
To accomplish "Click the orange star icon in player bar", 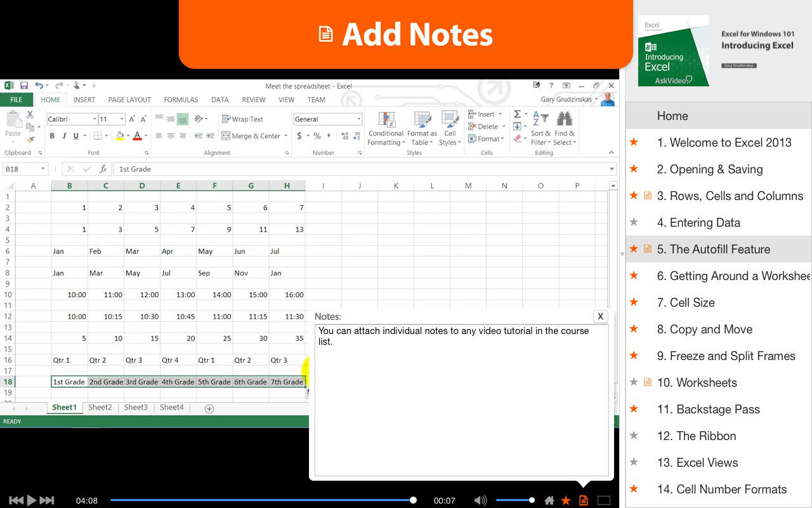I will (x=566, y=500).
